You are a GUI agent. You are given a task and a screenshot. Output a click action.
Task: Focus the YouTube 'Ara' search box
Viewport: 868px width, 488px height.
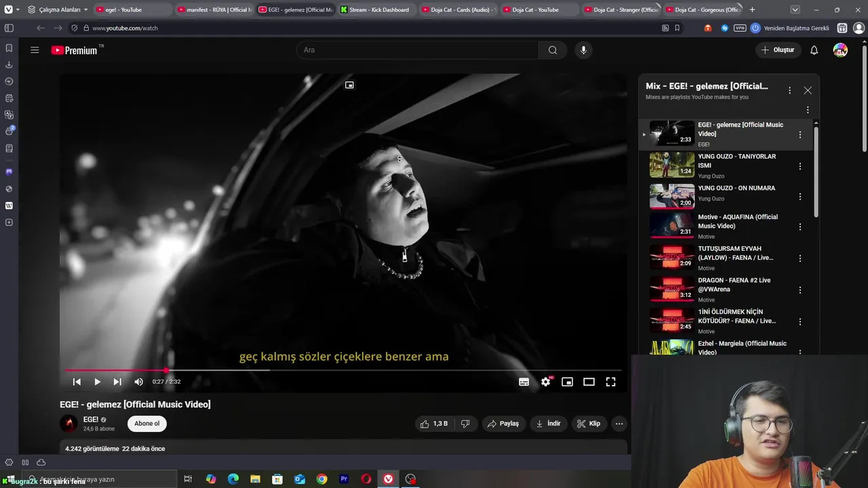[417, 50]
